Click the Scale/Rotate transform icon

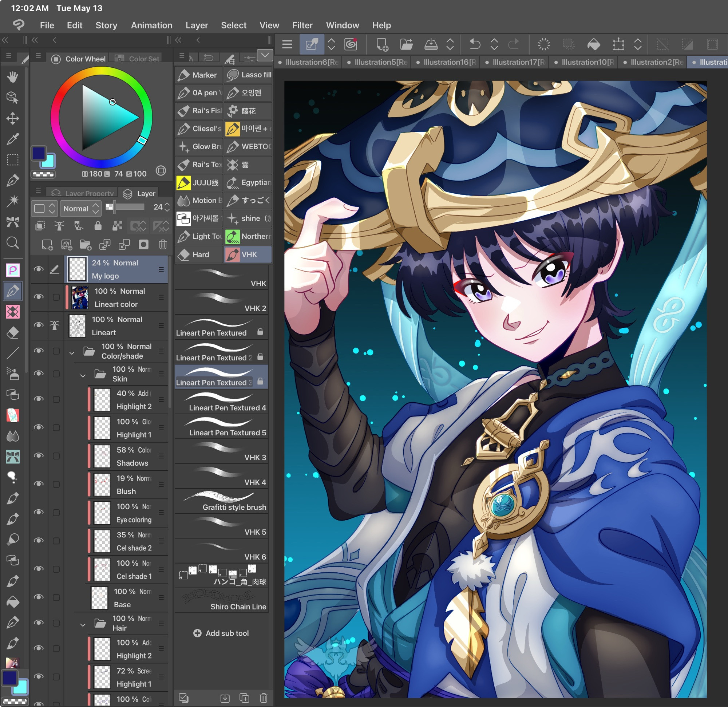[618, 44]
